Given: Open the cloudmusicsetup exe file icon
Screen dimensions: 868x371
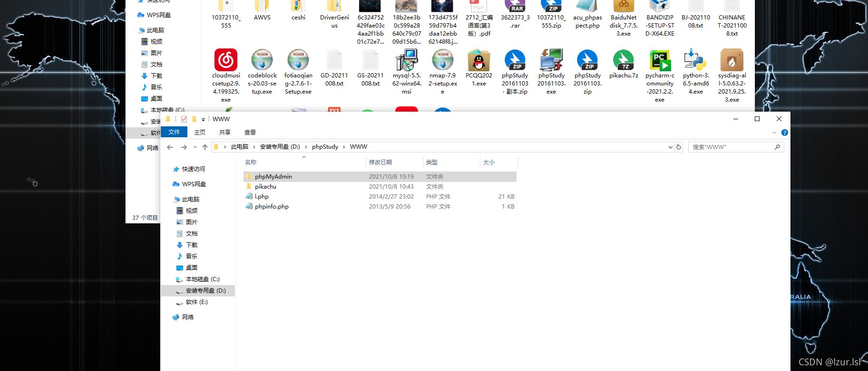Looking at the screenshot, I should click(226, 60).
